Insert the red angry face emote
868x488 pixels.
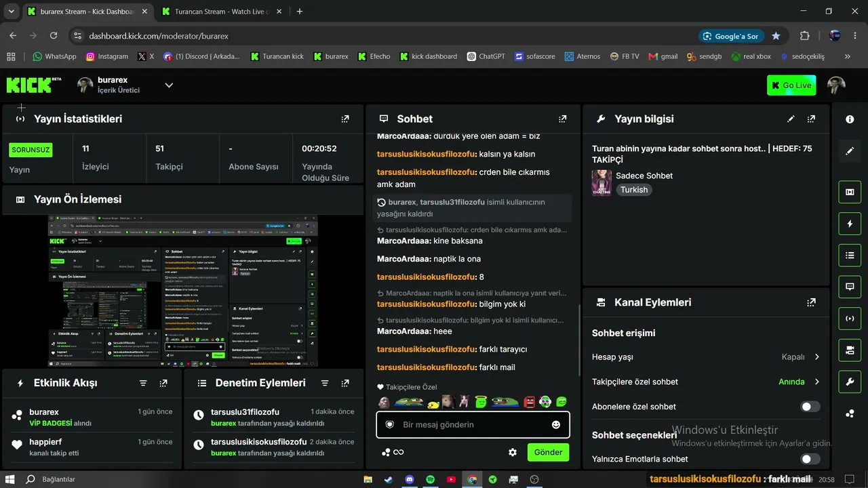point(530,402)
